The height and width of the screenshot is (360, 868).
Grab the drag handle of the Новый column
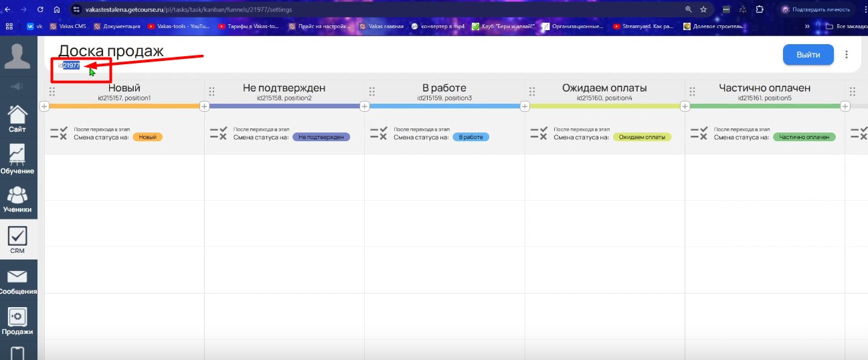pos(52,92)
